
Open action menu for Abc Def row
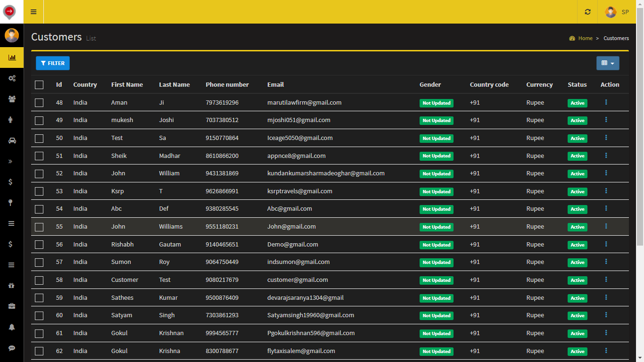[x=606, y=208]
